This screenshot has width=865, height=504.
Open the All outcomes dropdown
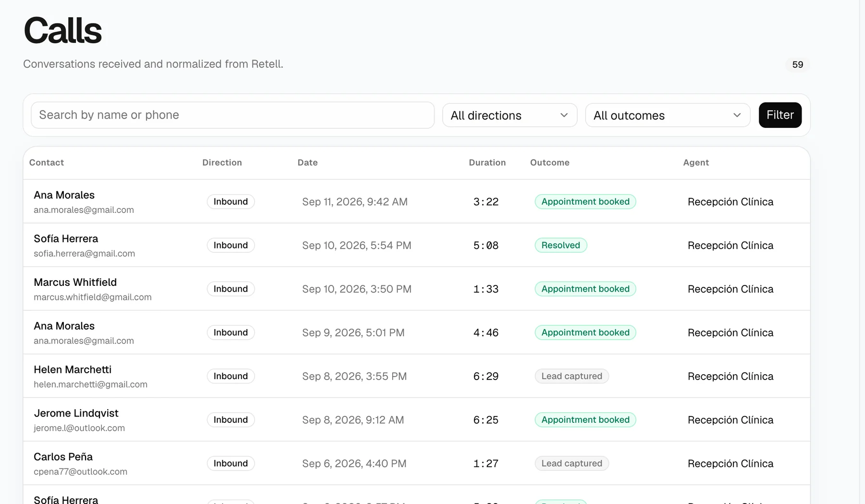coord(667,115)
